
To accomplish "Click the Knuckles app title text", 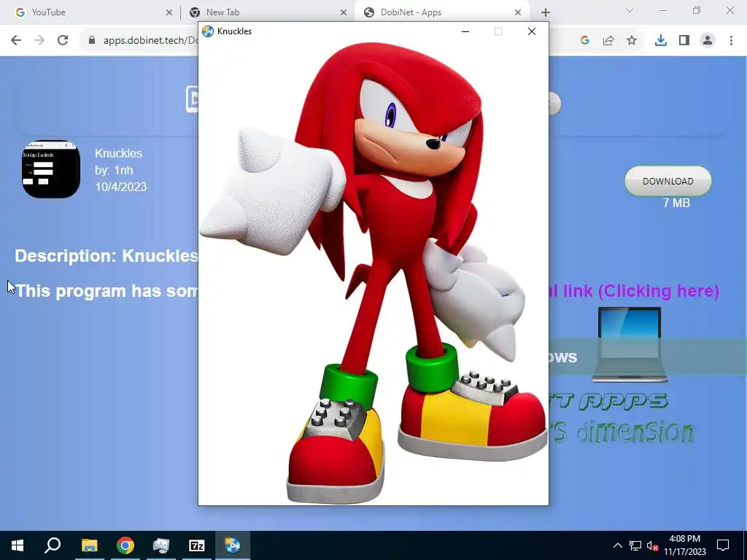I will [x=118, y=153].
